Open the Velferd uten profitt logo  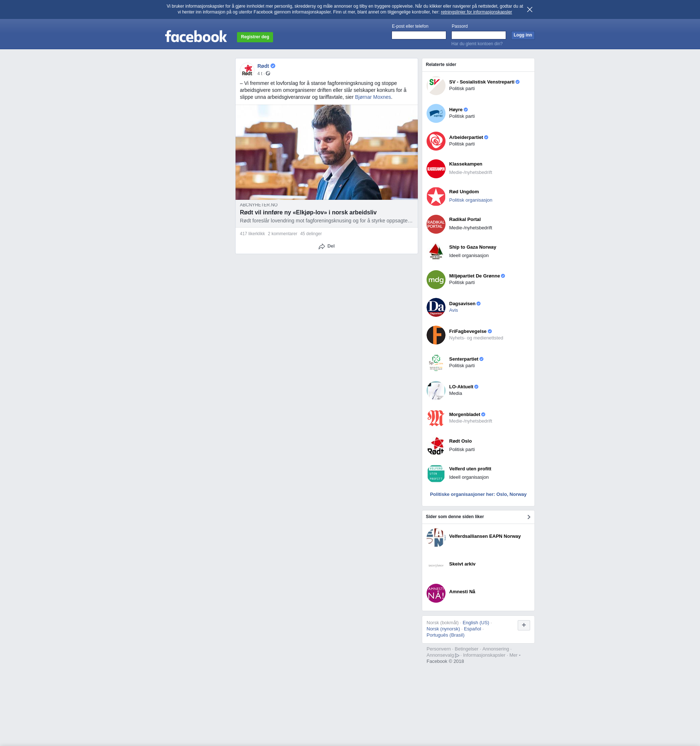click(436, 474)
